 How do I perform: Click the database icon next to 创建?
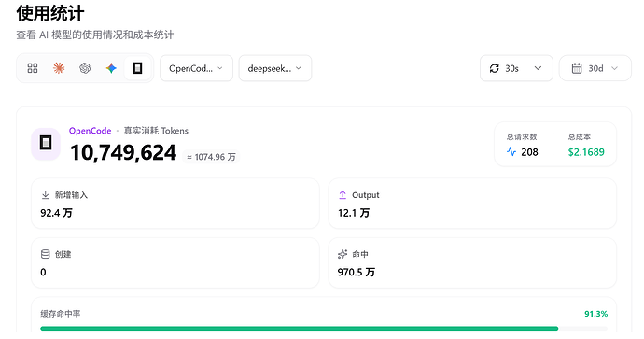pos(45,254)
